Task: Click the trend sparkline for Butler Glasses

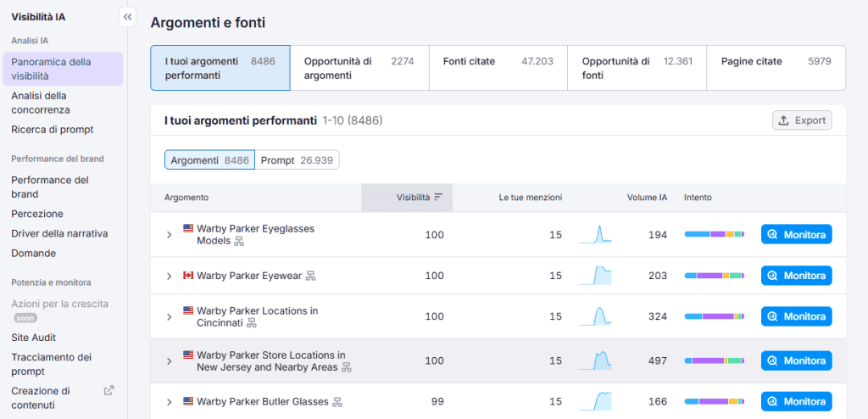Action: tap(595, 401)
